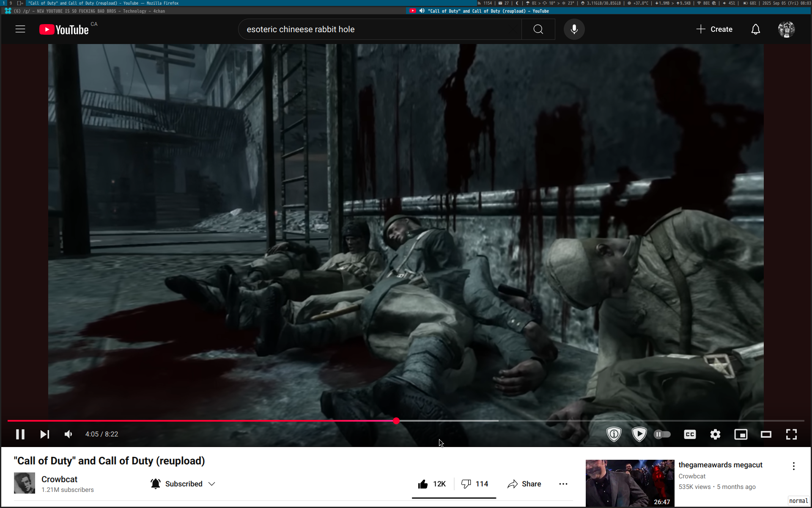Toggle closed captions on
Viewport: 812px width, 508px height.
tap(690, 434)
